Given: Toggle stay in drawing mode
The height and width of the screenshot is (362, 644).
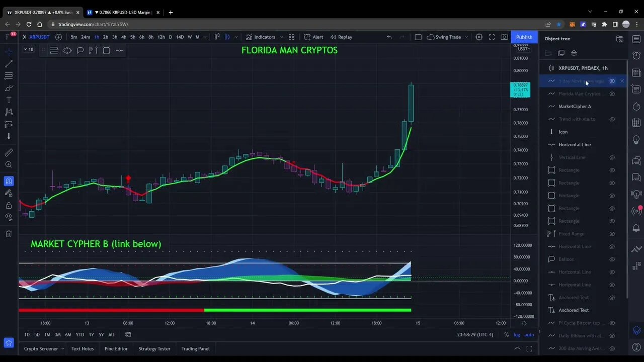Looking at the screenshot, I should pyautogui.click(x=9, y=193).
